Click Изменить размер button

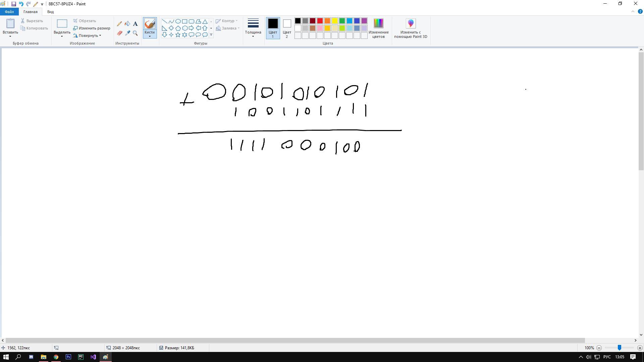92,28
